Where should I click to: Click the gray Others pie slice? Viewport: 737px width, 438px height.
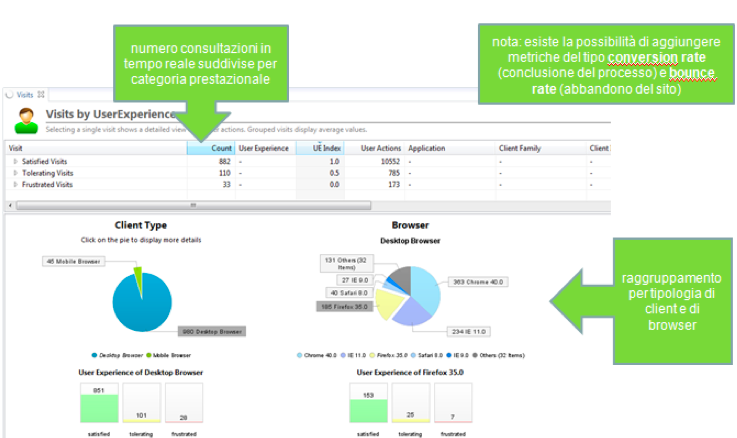402,278
